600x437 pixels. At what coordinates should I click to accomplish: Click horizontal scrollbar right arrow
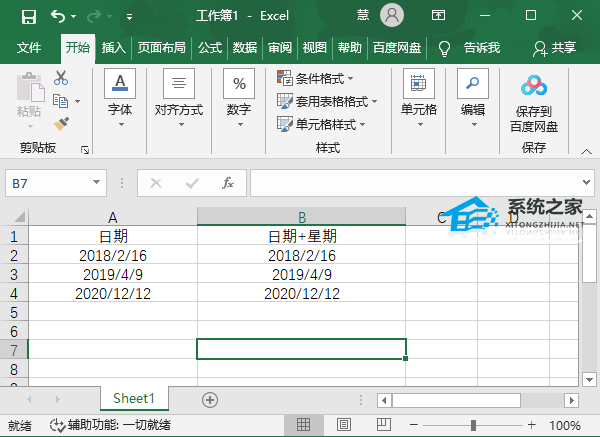[571, 401]
